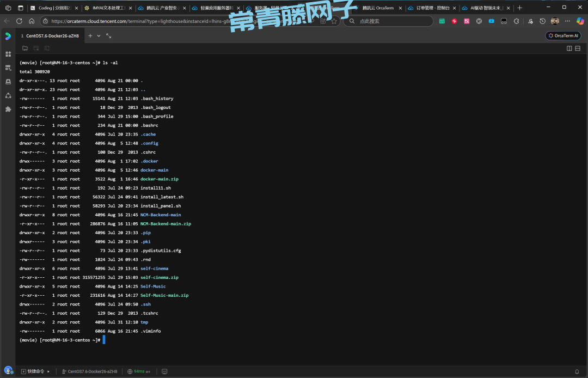The height and width of the screenshot is (378, 588).
Task: Click the OrcaTerm AI button
Action: 563,35
